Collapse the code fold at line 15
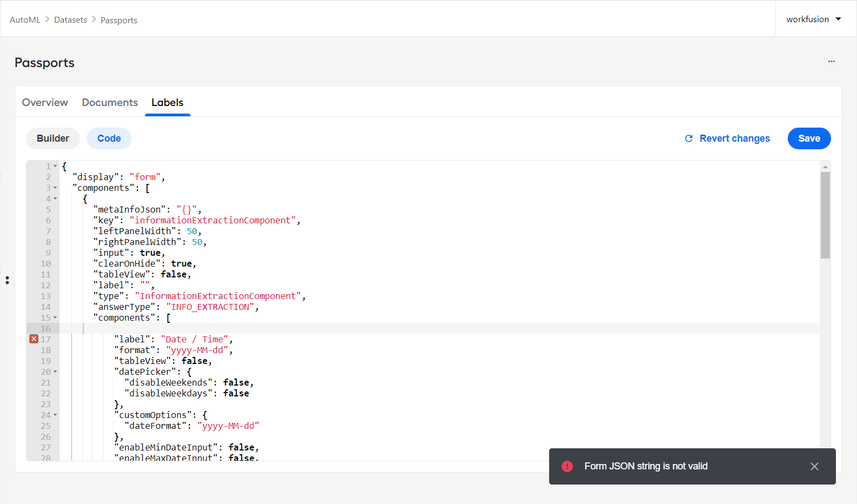857x504 pixels. click(x=55, y=317)
